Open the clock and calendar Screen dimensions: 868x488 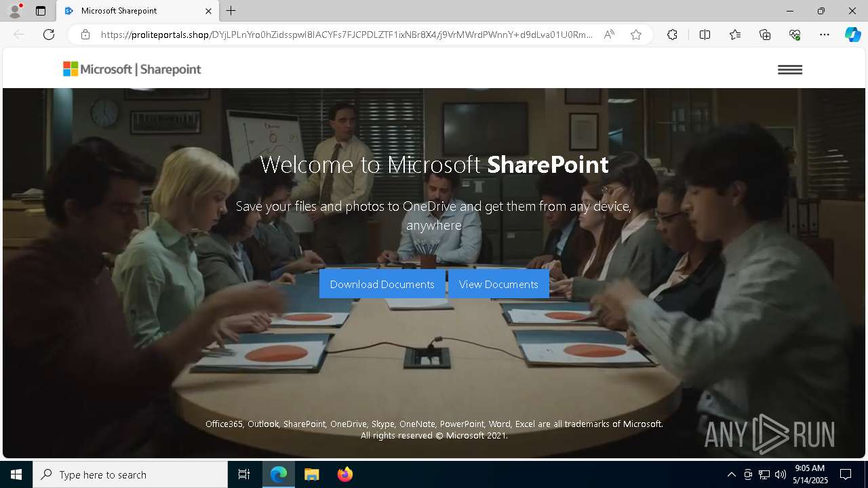810,474
